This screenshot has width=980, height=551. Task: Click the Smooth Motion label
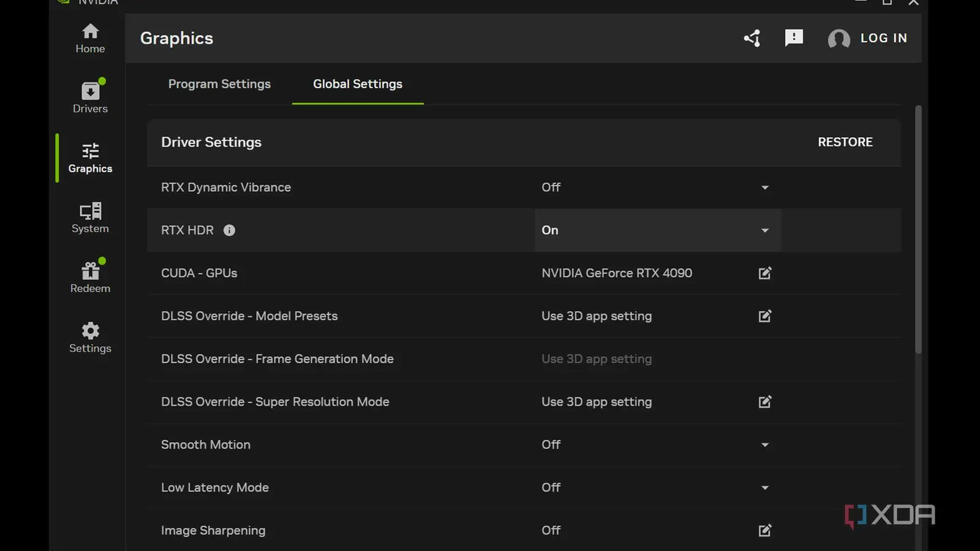(206, 444)
